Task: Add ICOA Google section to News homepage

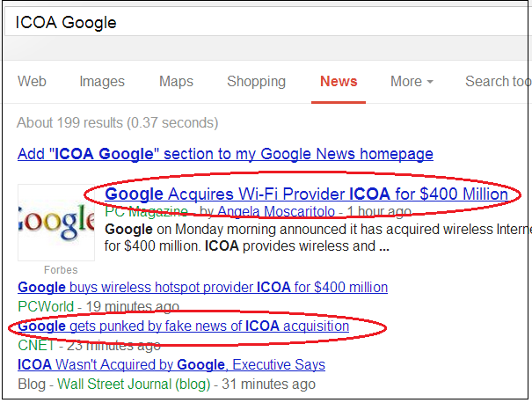Action: (225, 154)
